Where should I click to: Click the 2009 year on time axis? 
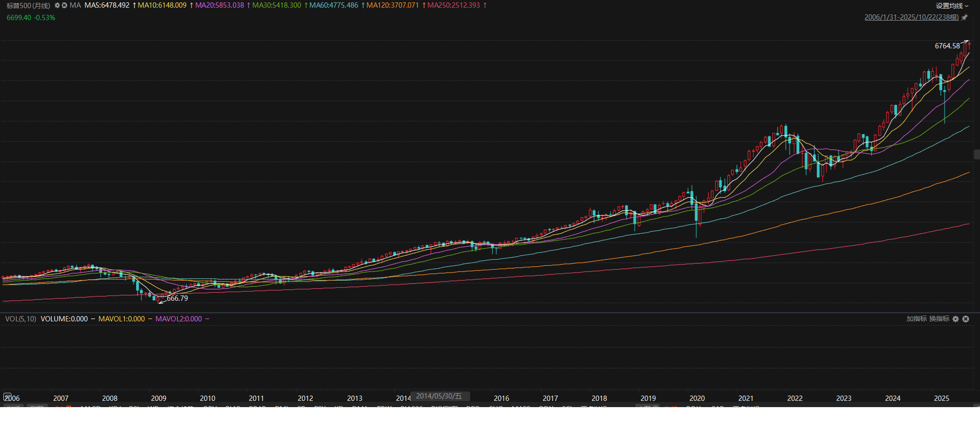click(158, 398)
